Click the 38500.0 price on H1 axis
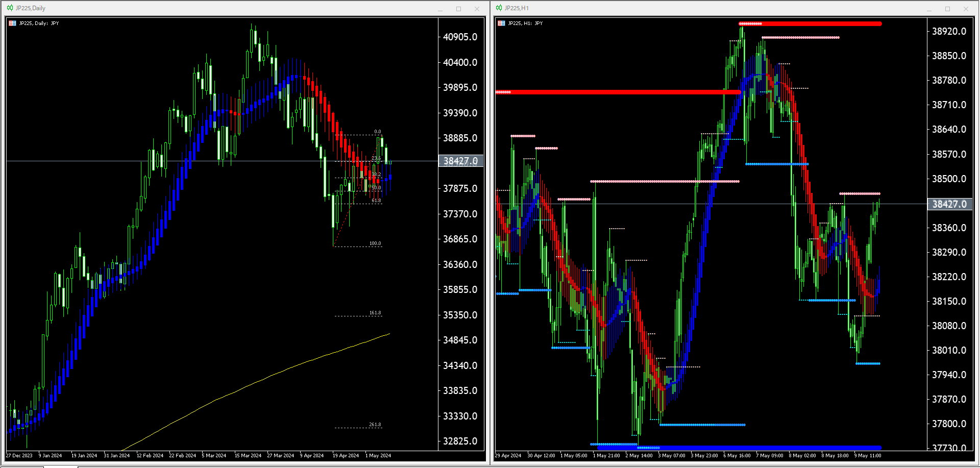This screenshot has height=468, width=980. [949, 179]
